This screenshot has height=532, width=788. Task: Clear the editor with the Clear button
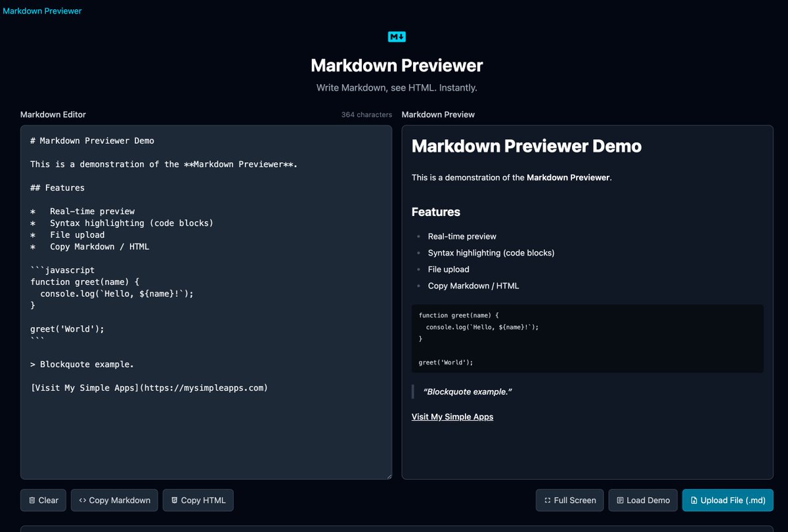(x=43, y=500)
